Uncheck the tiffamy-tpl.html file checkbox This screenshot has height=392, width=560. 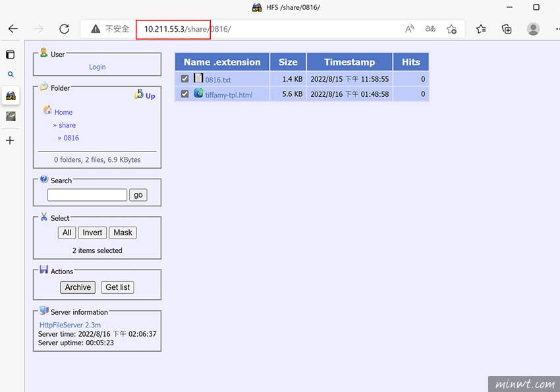point(184,94)
